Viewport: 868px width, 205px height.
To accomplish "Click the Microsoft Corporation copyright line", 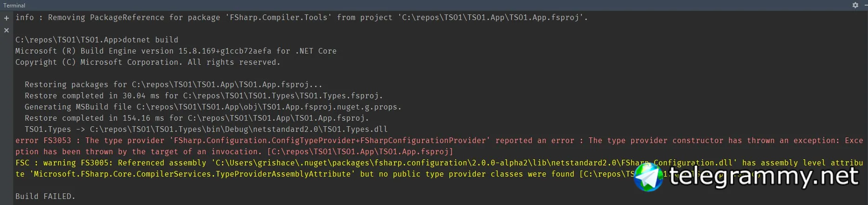I will tap(147, 62).
